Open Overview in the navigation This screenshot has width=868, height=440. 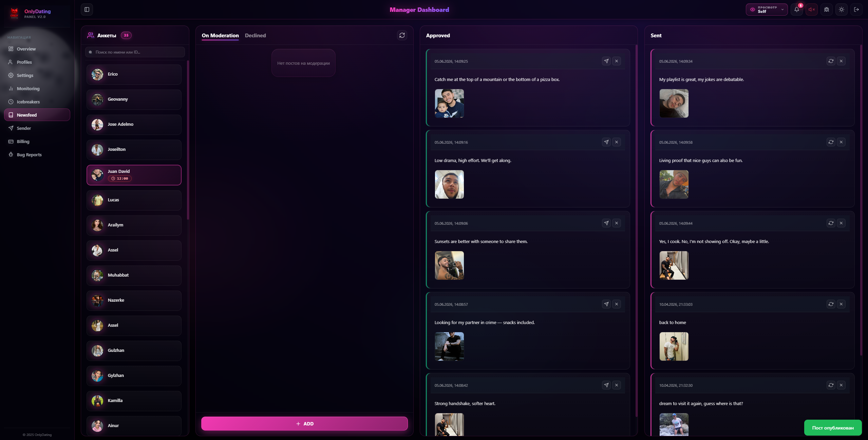tap(37, 49)
